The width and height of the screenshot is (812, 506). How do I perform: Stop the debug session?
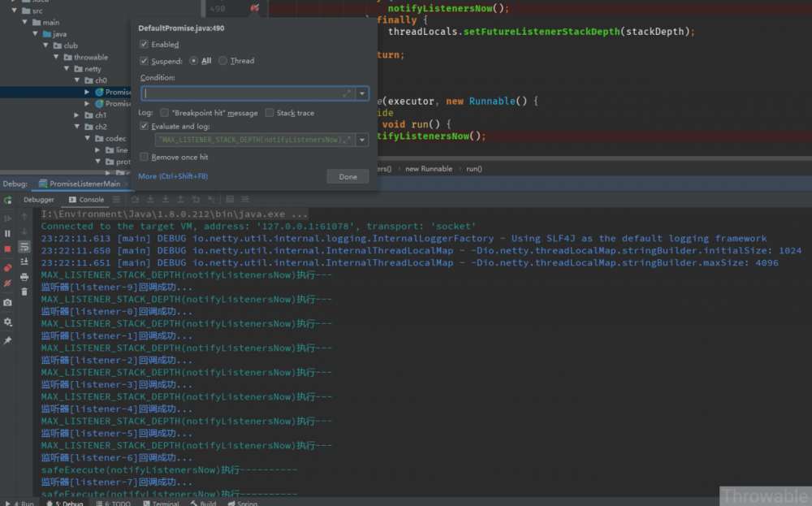7,249
